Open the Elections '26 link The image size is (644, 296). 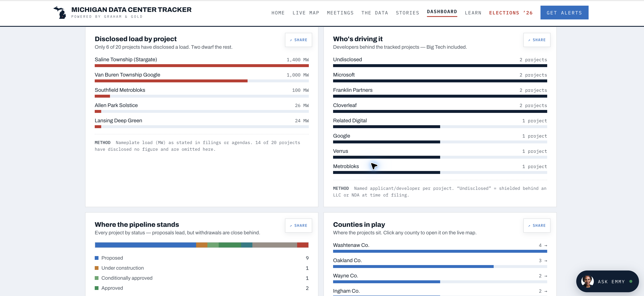point(511,13)
